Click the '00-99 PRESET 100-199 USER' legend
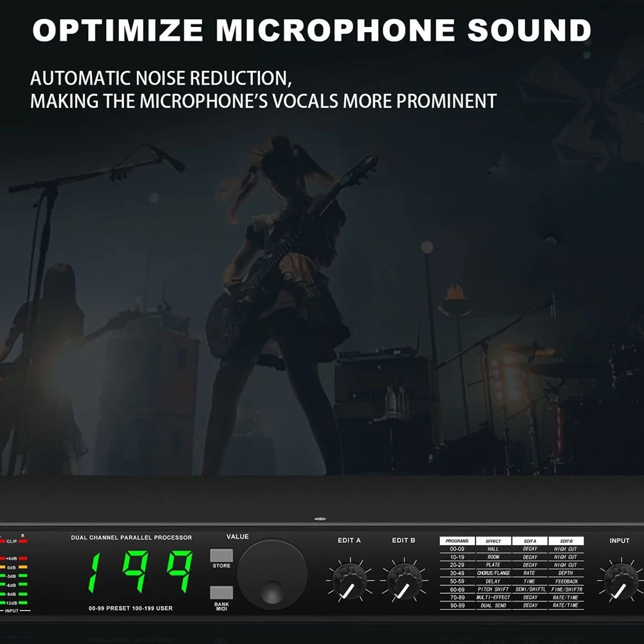Viewport: 644px width, 644px height. click(131, 608)
